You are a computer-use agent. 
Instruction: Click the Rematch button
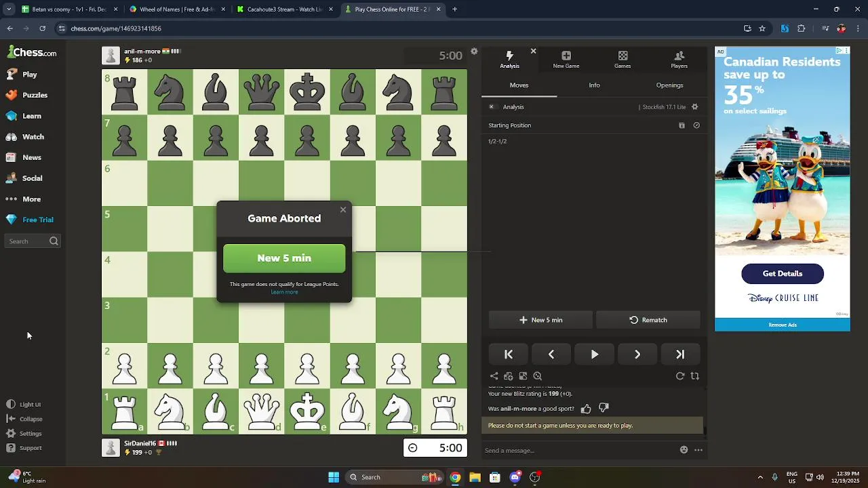tap(648, 320)
